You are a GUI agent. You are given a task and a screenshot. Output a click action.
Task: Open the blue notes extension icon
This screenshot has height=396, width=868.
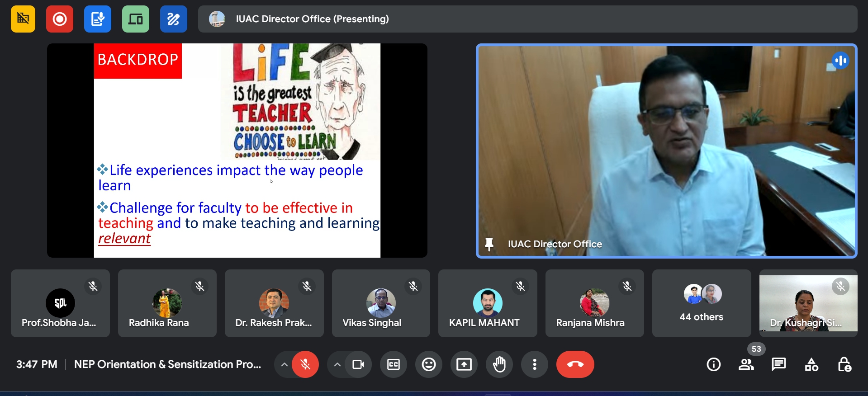tap(98, 19)
